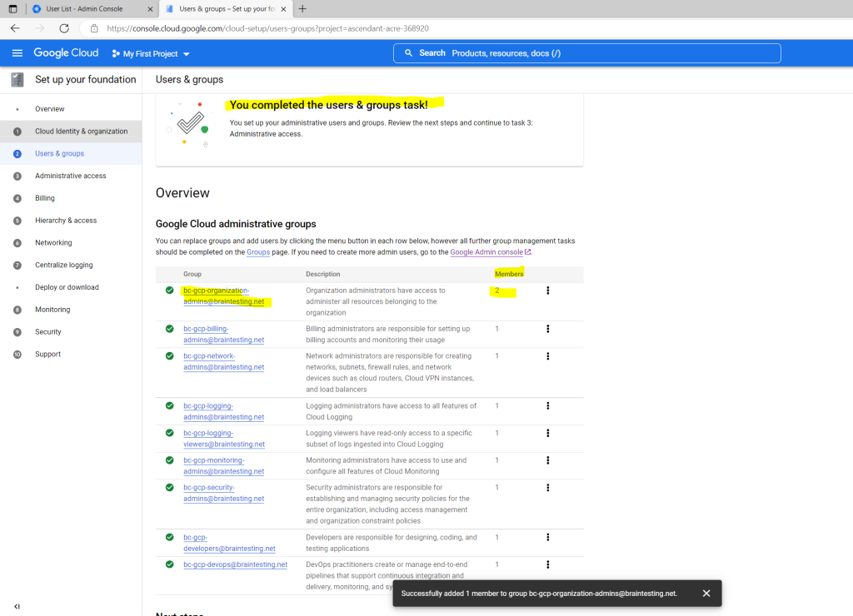Click the site info lock icon
Image resolution: width=853 pixels, height=616 pixels.
pos(94,28)
